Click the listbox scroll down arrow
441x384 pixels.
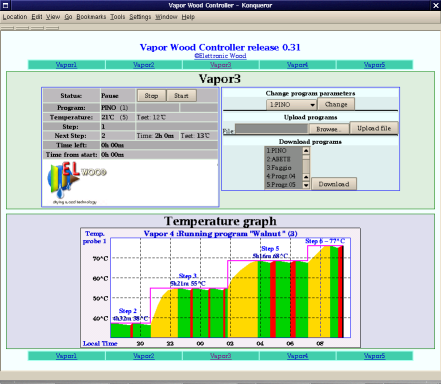click(x=306, y=185)
